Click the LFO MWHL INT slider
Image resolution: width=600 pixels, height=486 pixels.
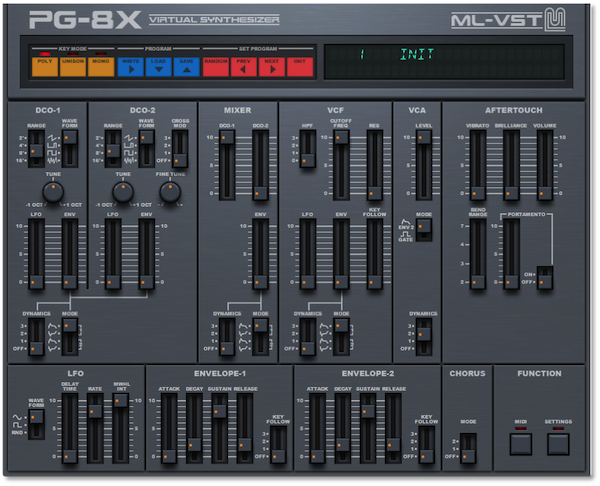[x=121, y=429]
